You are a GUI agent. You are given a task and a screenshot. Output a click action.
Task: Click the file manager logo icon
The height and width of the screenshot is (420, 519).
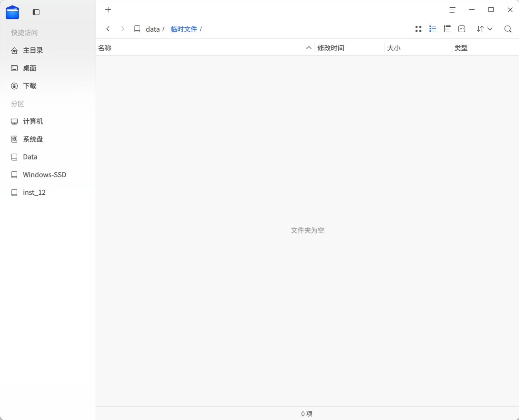[12, 12]
